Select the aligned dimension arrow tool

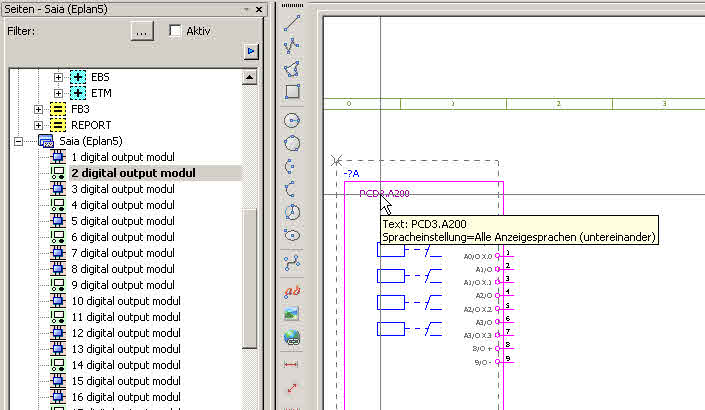pos(292,388)
